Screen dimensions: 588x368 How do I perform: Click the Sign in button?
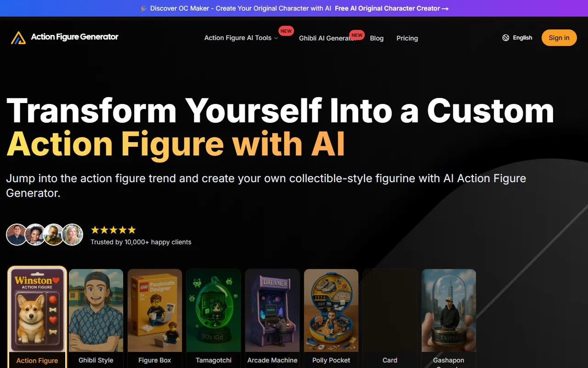point(559,38)
